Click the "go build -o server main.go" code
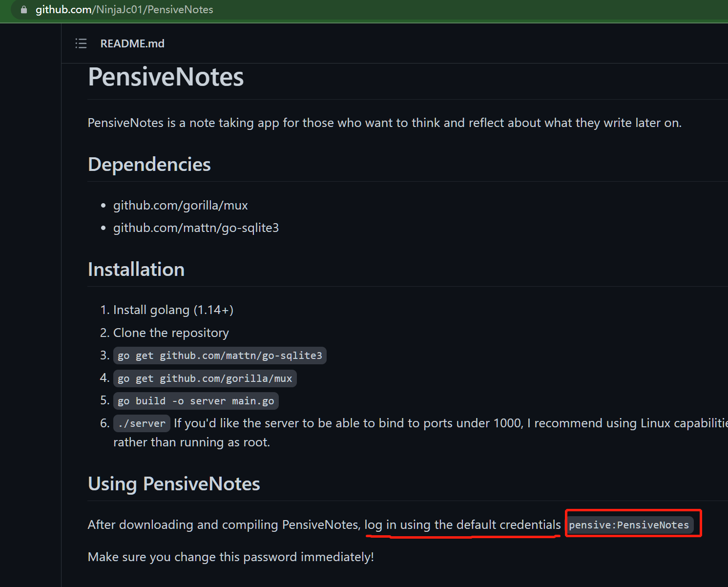 196,401
